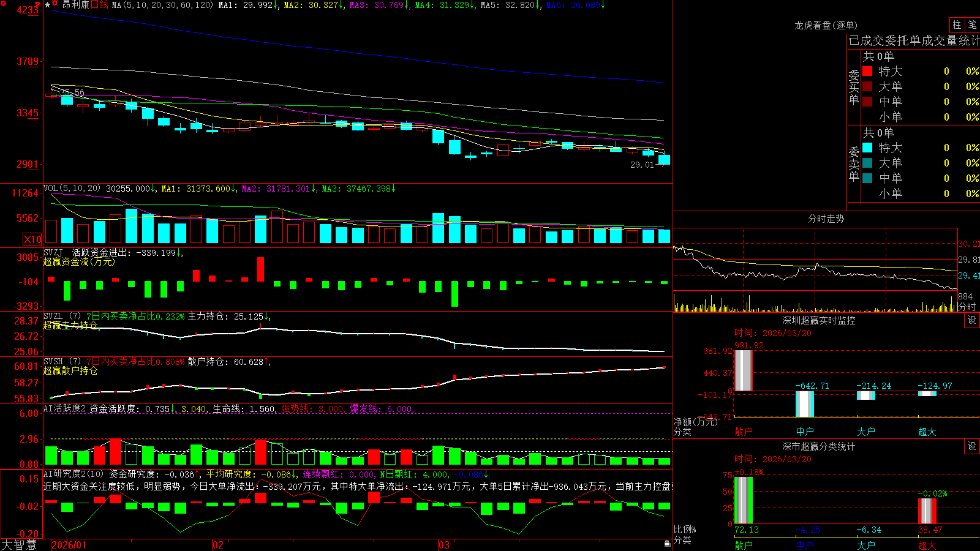Click the 生命线: 1.560 label
Viewport: 980px width, 551px height.
(x=244, y=408)
